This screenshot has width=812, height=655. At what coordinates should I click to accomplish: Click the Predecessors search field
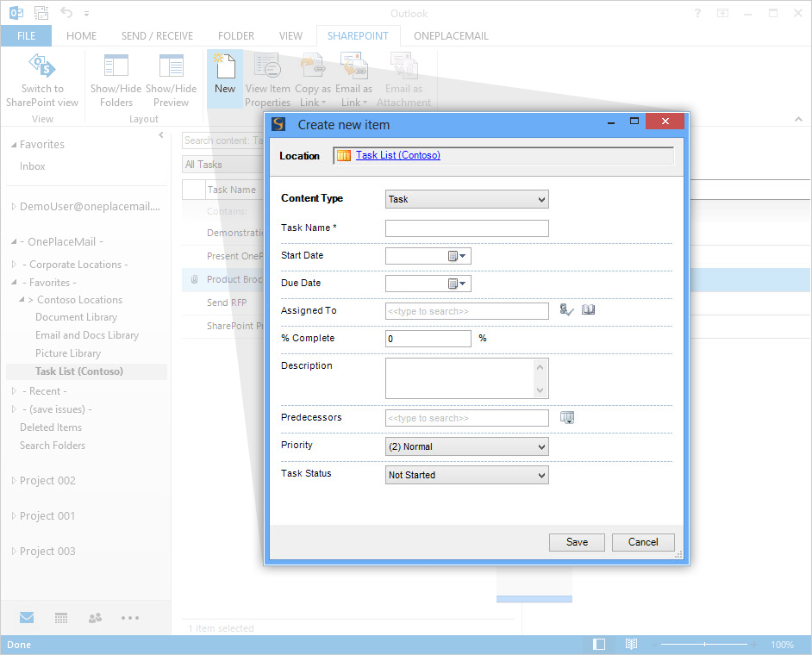click(466, 418)
